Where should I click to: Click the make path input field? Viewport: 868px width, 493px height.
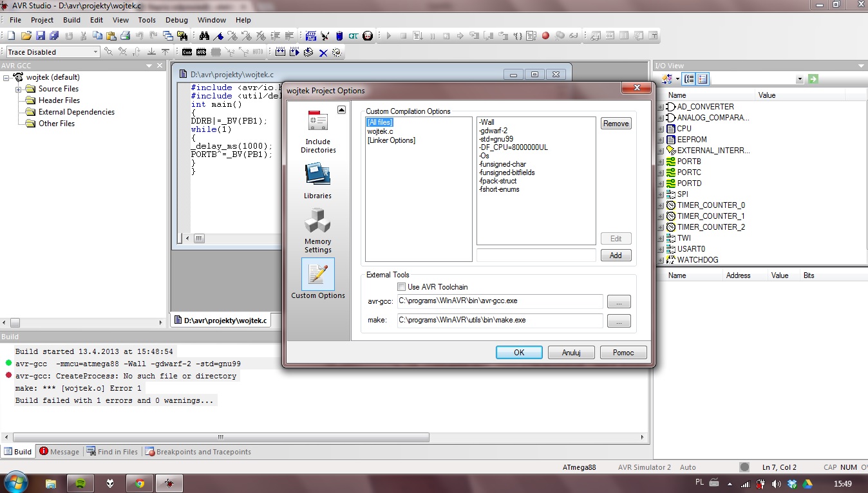[x=500, y=320]
